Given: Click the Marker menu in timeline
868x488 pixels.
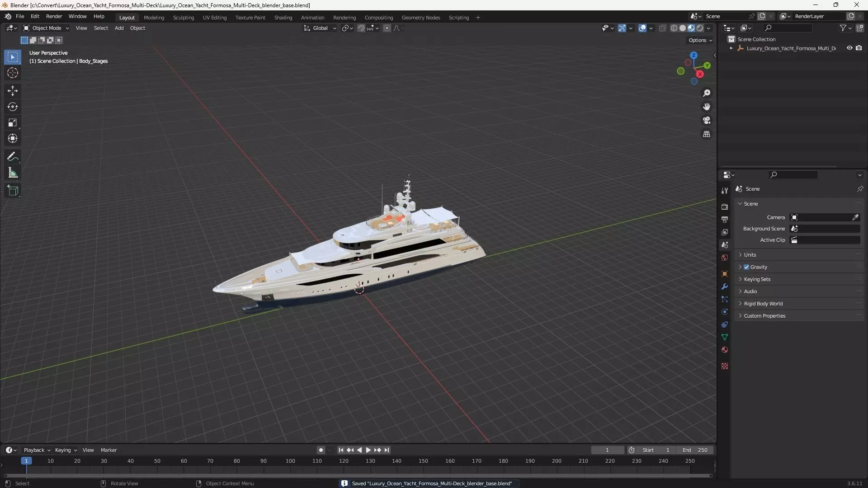Looking at the screenshot, I should [x=108, y=450].
